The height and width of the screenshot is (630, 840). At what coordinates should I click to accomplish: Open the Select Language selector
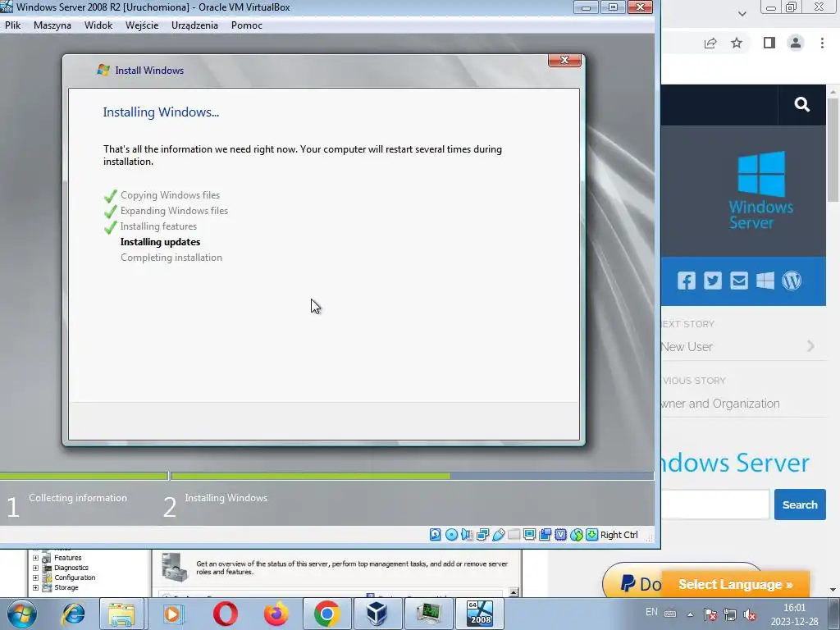pyautogui.click(x=735, y=584)
